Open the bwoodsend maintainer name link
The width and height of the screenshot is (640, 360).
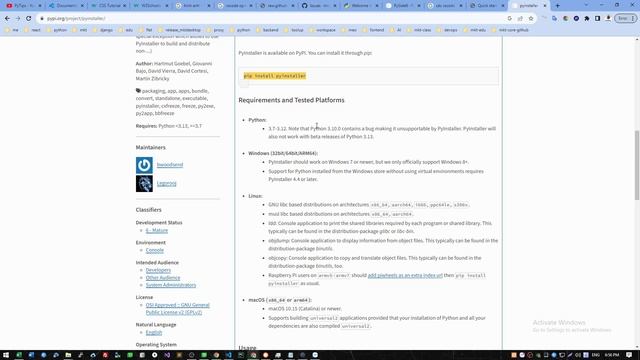(170, 165)
